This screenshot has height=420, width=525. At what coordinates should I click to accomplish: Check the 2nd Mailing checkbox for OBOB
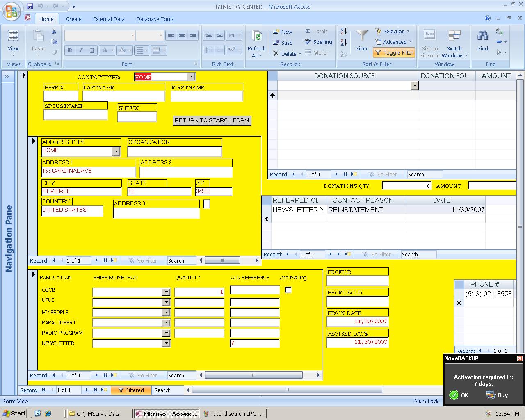(288, 290)
